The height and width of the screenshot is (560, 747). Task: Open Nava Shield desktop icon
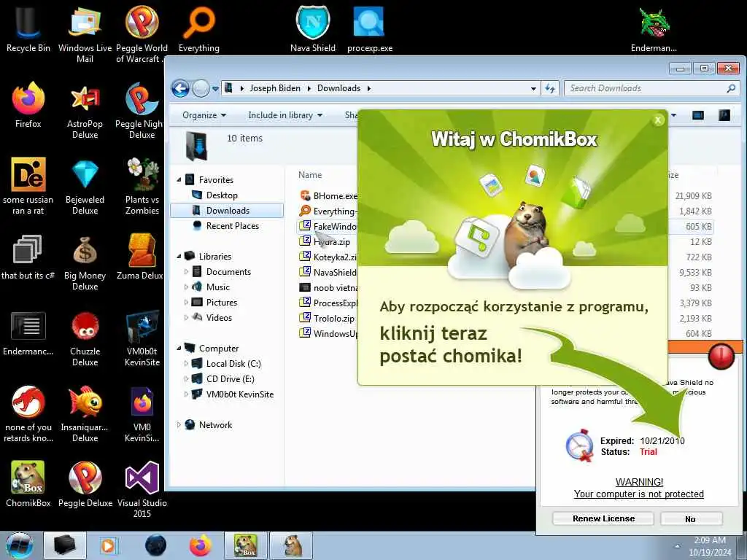[x=313, y=29]
